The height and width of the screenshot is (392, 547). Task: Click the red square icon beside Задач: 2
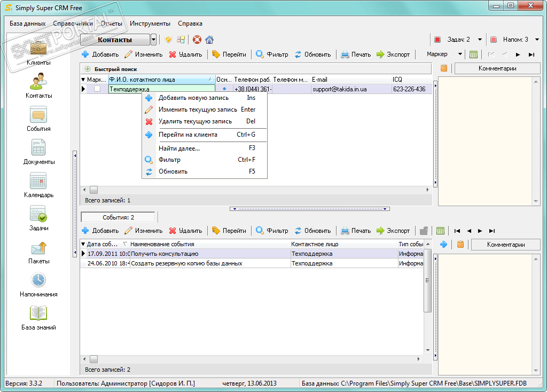point(437,40)
